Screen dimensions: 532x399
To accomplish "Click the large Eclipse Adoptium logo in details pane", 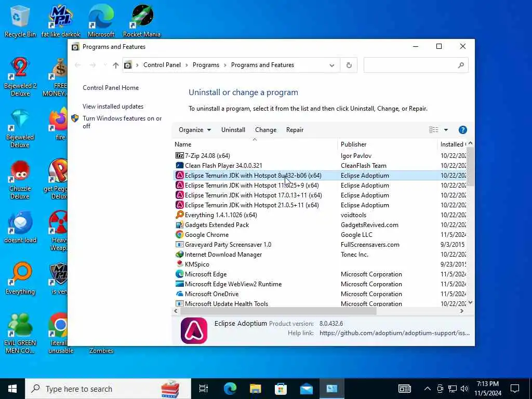I will (x=194, y=330).
